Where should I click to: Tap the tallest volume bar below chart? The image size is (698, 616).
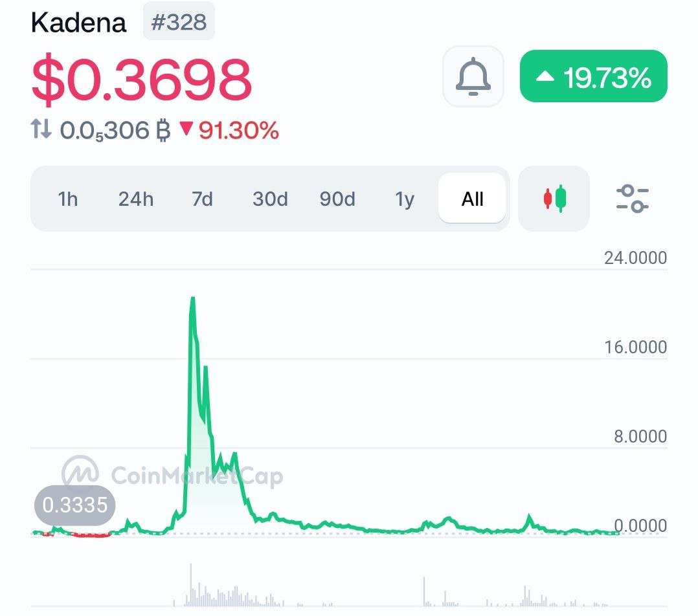(191, 584)
